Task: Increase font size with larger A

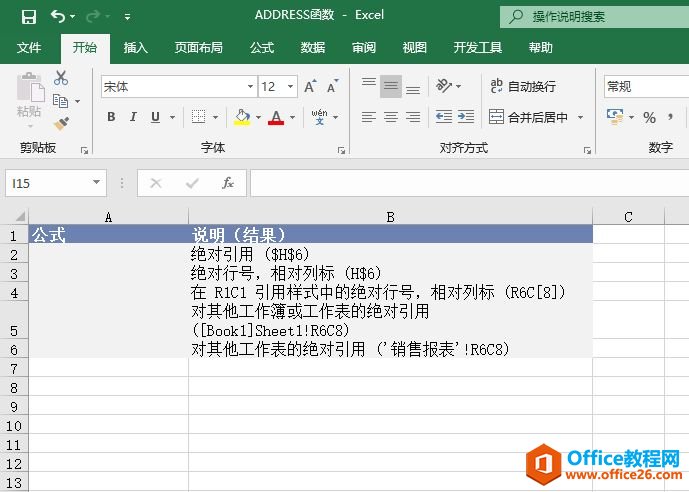Action: pos(310,86)
